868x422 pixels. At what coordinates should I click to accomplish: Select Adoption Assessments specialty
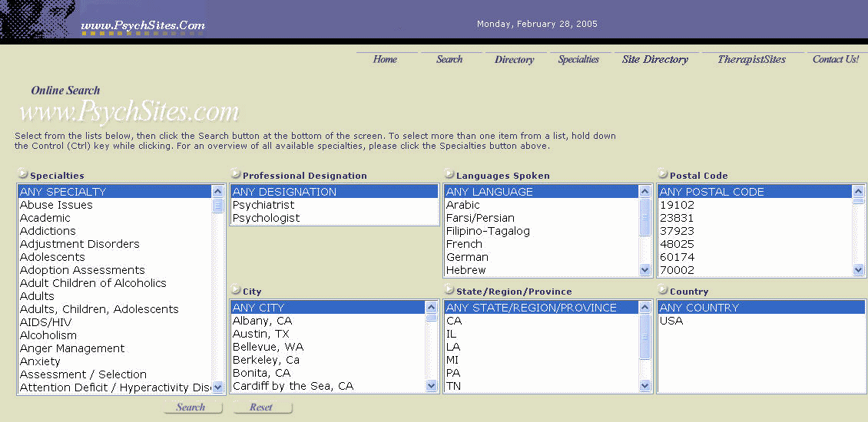click(114, 270)
